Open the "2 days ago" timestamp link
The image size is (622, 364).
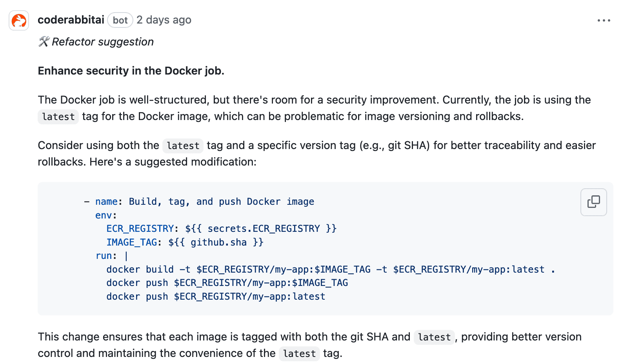coord(164,20)
